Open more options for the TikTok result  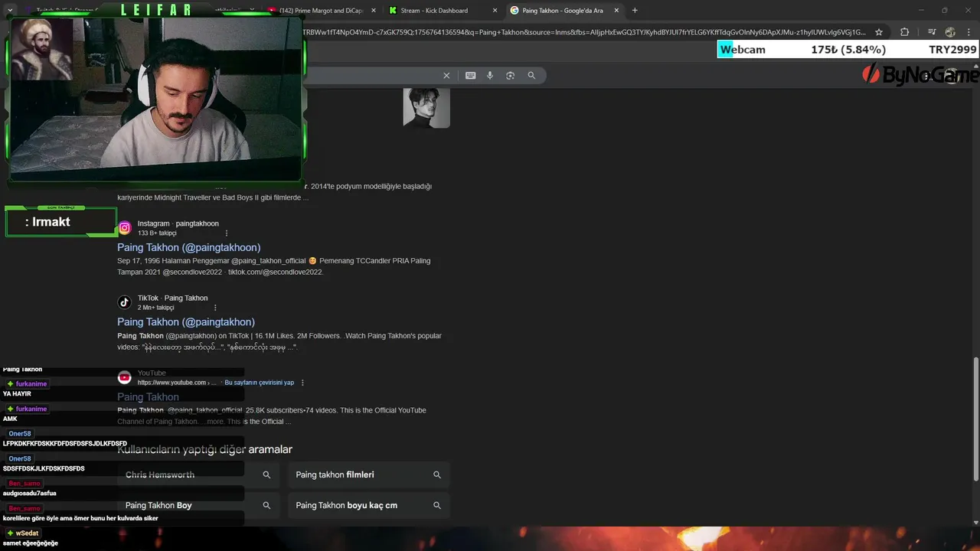[x=215, y=308]
